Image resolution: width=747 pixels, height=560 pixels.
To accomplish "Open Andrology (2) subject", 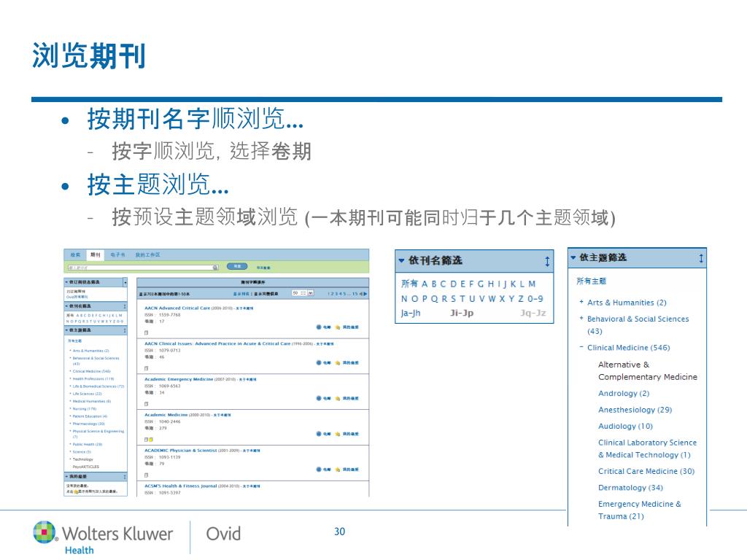I will pos(624,393).
